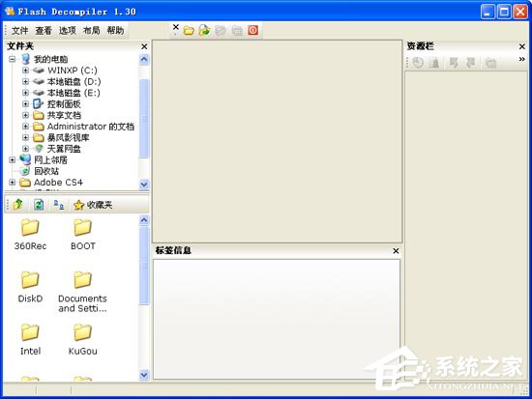
Task: Collapse the 我的电脑 tree node
Action: tap(13, 59)
